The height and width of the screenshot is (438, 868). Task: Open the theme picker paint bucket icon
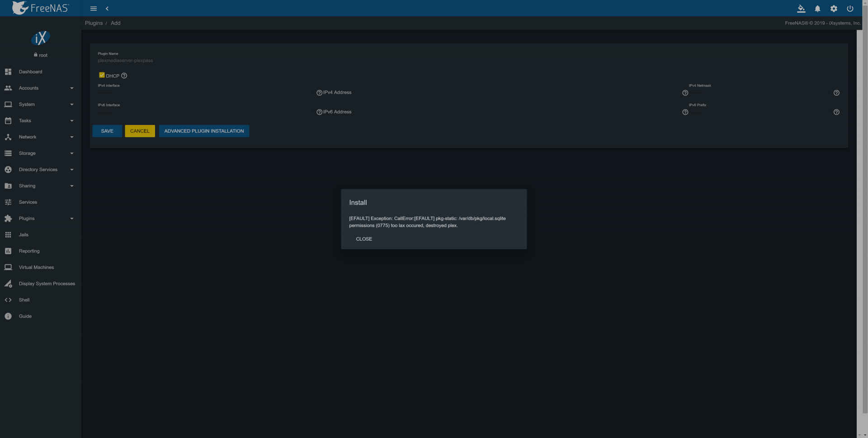point(801,9)
